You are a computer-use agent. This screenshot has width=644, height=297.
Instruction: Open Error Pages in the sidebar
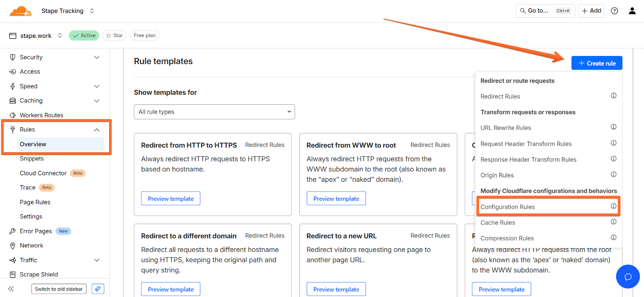point(36,231)
